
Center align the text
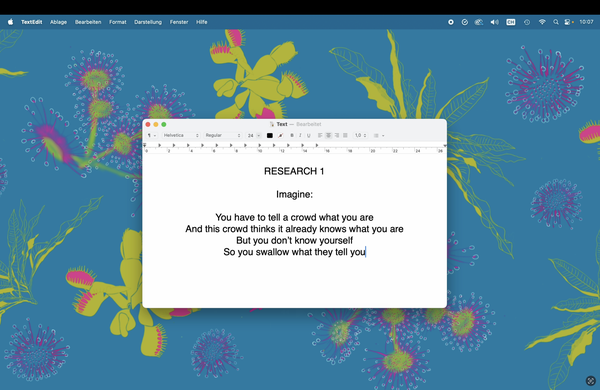328,135
